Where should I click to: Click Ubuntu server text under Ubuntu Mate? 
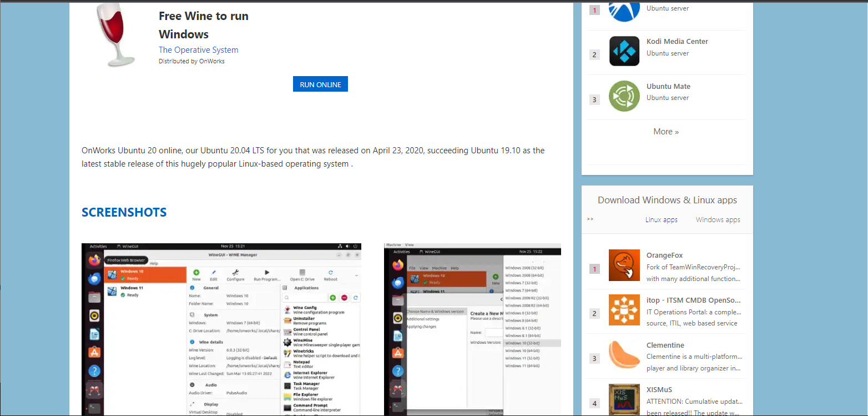pos(668,98)
